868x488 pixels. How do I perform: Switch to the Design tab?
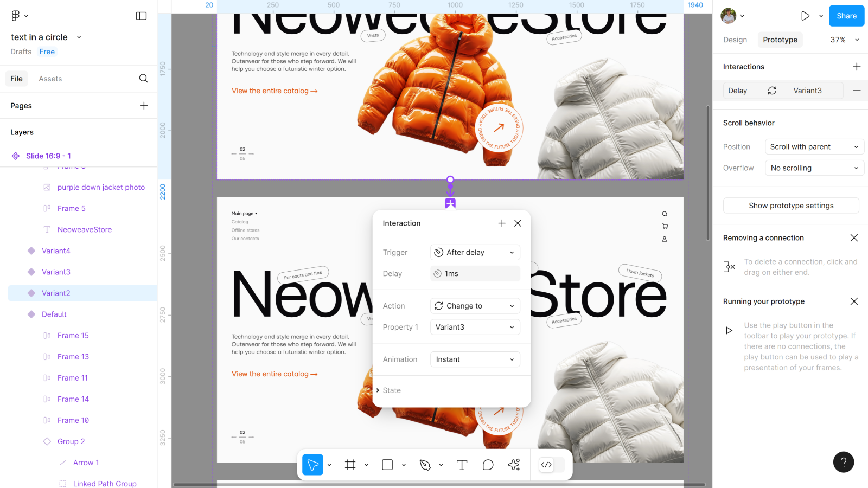735,40
